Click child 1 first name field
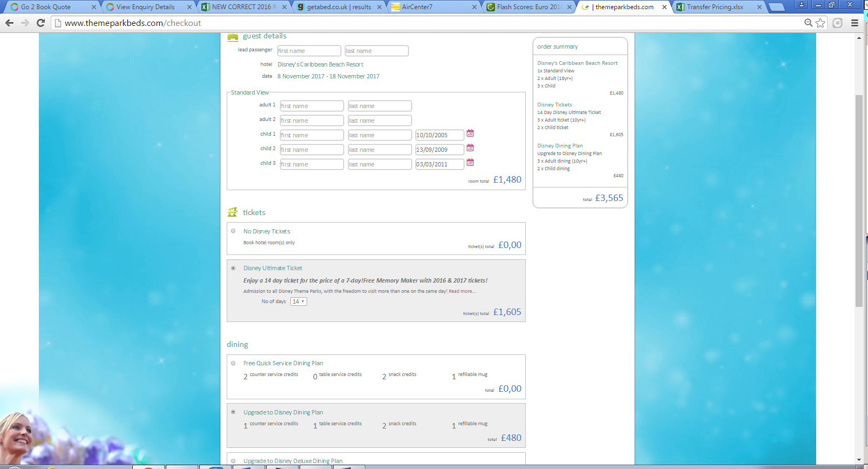This screenshot has width=868, height=469. (312, 135)
